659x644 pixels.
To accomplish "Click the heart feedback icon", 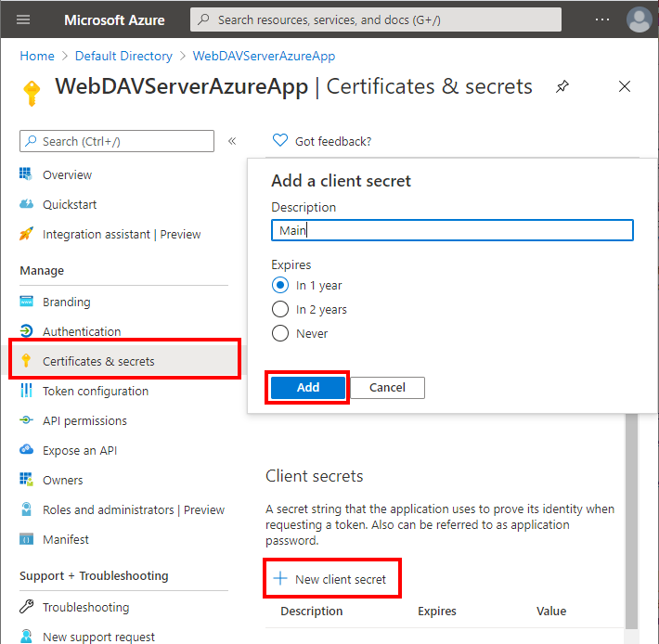I will tap(280, 140).
